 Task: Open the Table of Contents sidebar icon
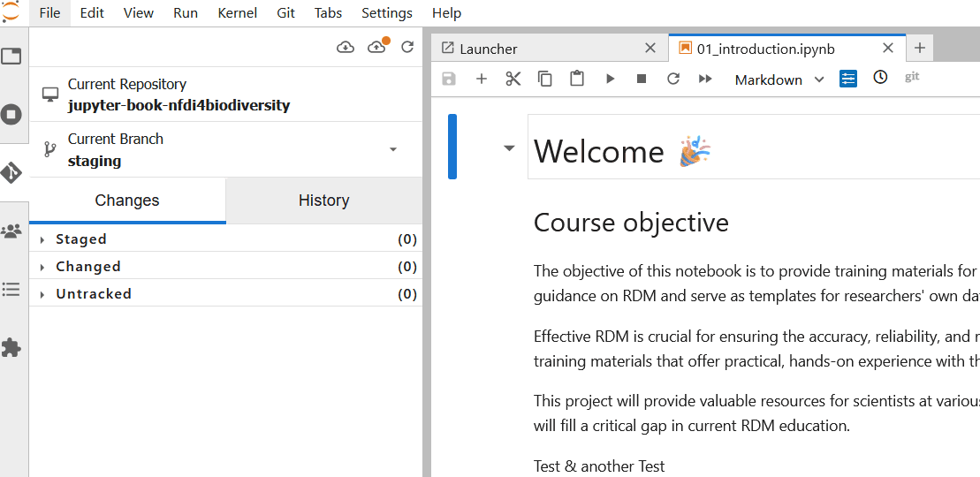[x=11, y=289]
